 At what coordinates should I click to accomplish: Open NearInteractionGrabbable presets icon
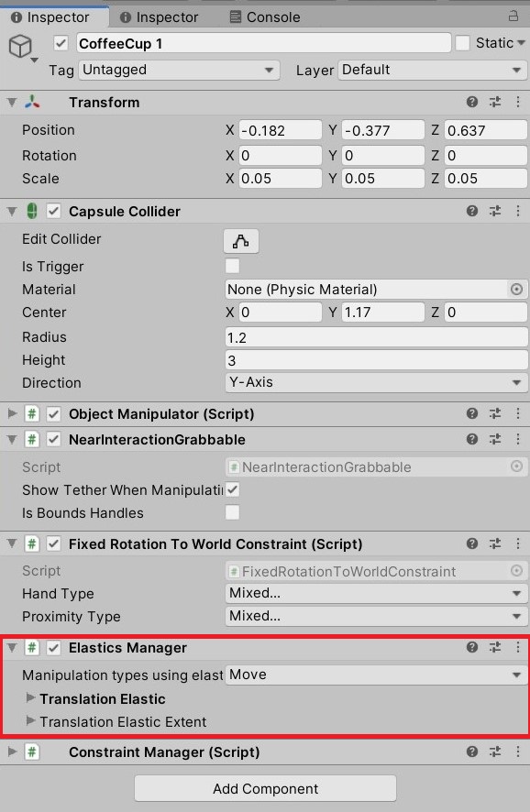(x=495, y=439)
